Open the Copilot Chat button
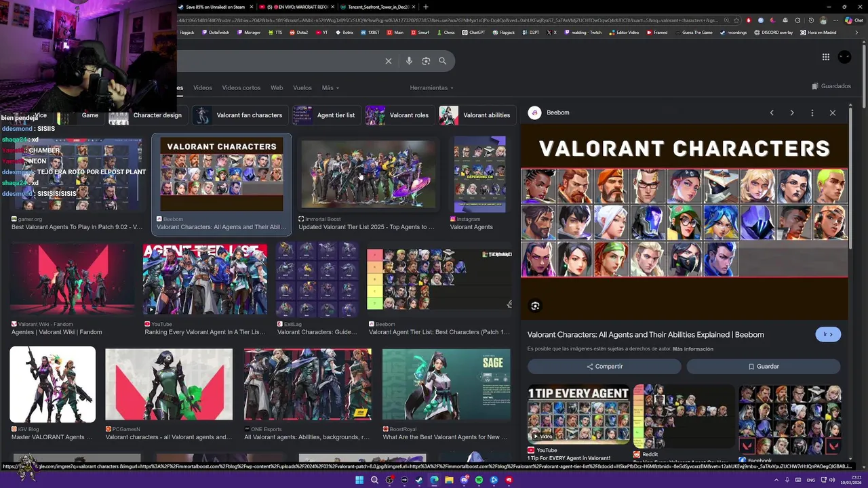This screenshot has height=488, width=868. [x=854, y=20]
